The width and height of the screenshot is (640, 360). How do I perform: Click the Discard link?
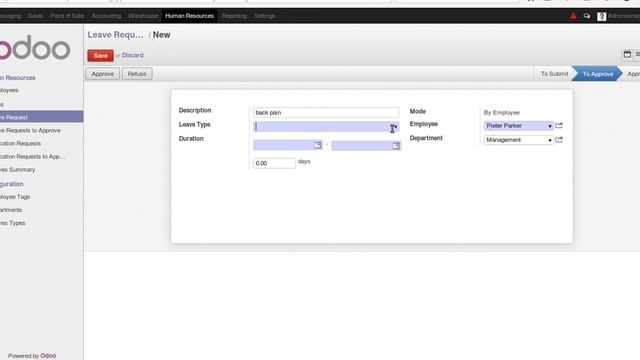pos(132,55)
